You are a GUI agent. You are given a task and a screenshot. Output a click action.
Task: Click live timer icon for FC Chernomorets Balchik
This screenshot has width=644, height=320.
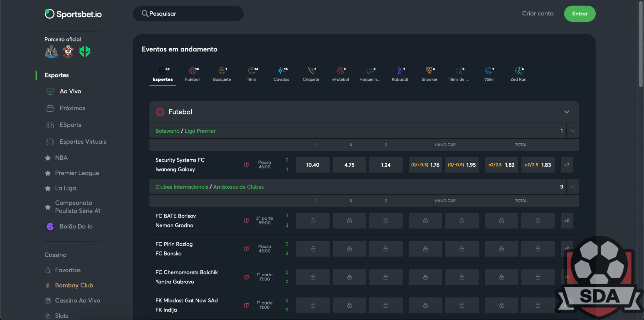click(x=246, y=277)
